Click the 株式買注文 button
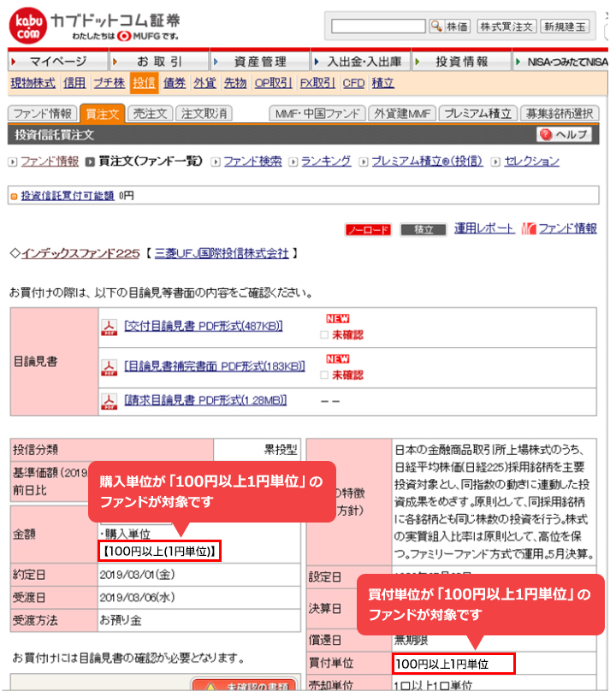Image resolution: width=616 pixels, height=691 pixels. (x=506, y=26)
